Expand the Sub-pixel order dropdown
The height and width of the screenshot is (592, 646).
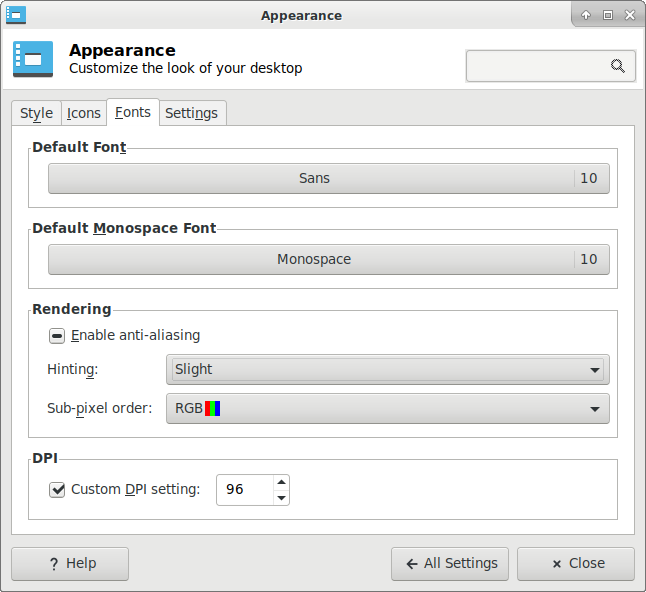[x=387, y=408]
